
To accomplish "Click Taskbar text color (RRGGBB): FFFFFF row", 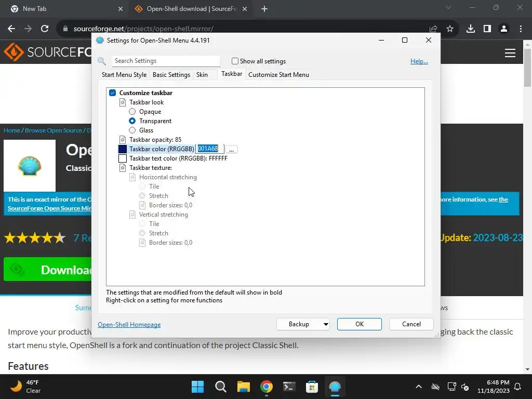I will [x=179, y=158].
